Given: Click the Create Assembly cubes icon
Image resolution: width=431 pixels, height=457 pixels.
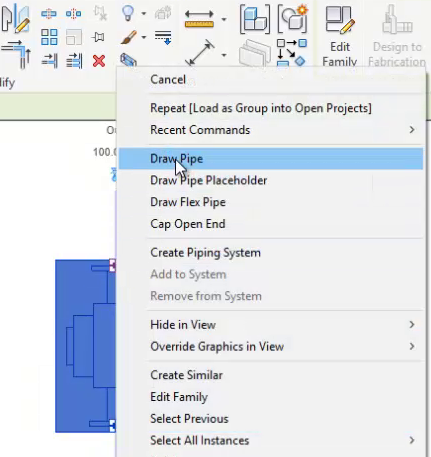Looking at the screenshot, I should pos(255,20).
